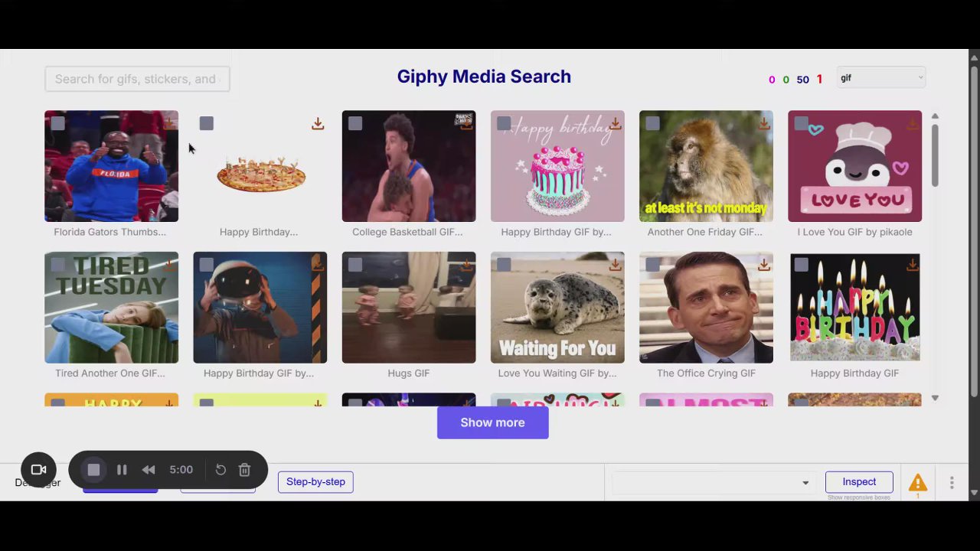980x551 pixels.
Task: Download the astronaut Happy Birthday GIF
Action: click(318, 265)
